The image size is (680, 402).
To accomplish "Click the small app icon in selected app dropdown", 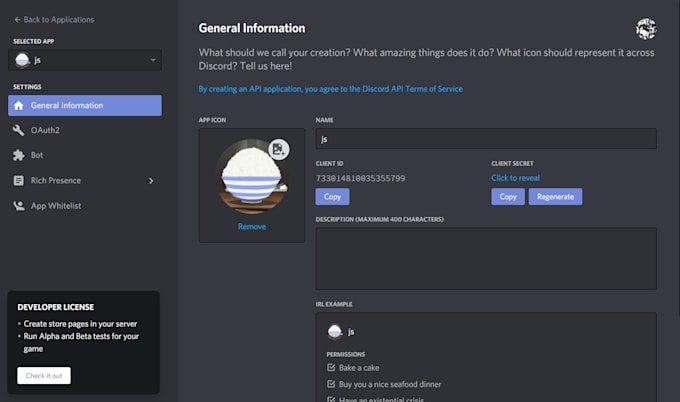I will coord(22,60).
